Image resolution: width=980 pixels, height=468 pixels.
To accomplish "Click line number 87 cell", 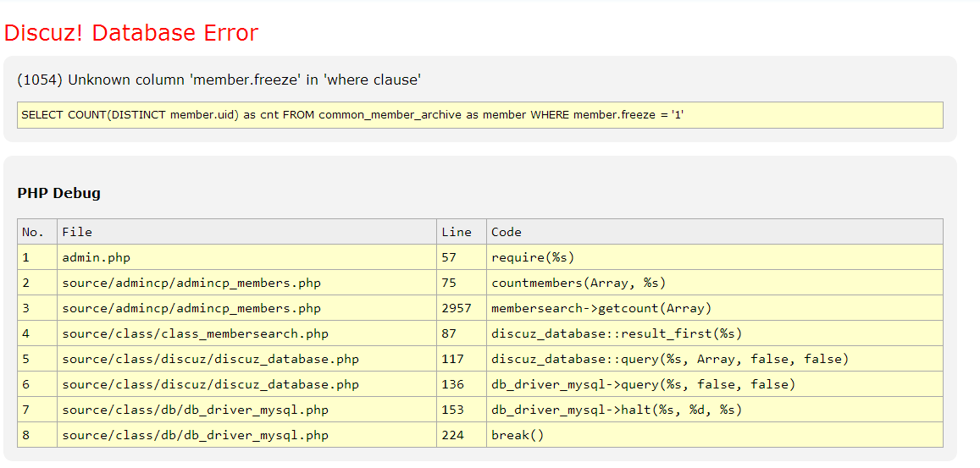I will [462, 333].
